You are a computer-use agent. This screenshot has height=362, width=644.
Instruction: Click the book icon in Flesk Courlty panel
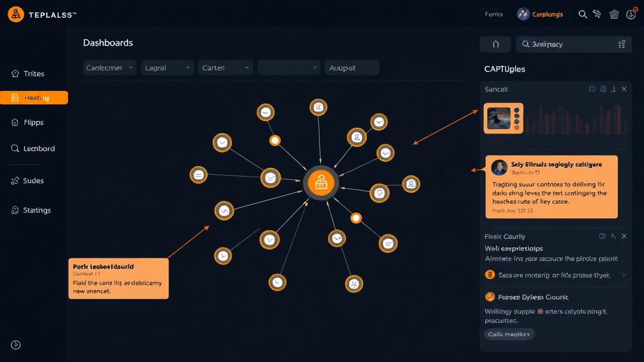[602, 236]
